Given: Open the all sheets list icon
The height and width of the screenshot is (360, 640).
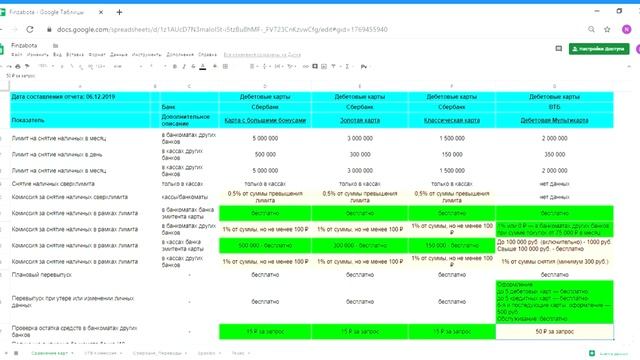Looking at the screenshot, I should [x=16, y=353].
